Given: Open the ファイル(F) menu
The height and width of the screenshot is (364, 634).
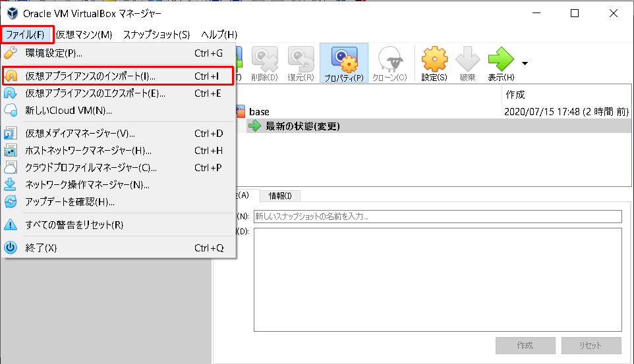Looking at the screenshot, I should (25, 35).
